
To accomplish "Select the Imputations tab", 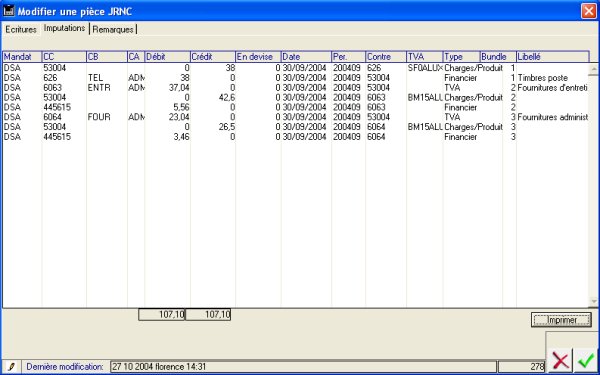I will (64, 28).
